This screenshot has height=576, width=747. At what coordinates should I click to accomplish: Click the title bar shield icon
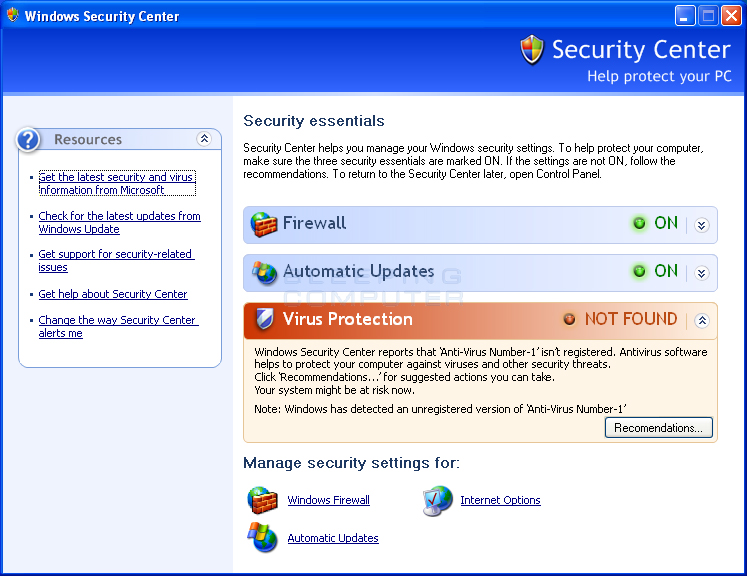pos(13,15)
